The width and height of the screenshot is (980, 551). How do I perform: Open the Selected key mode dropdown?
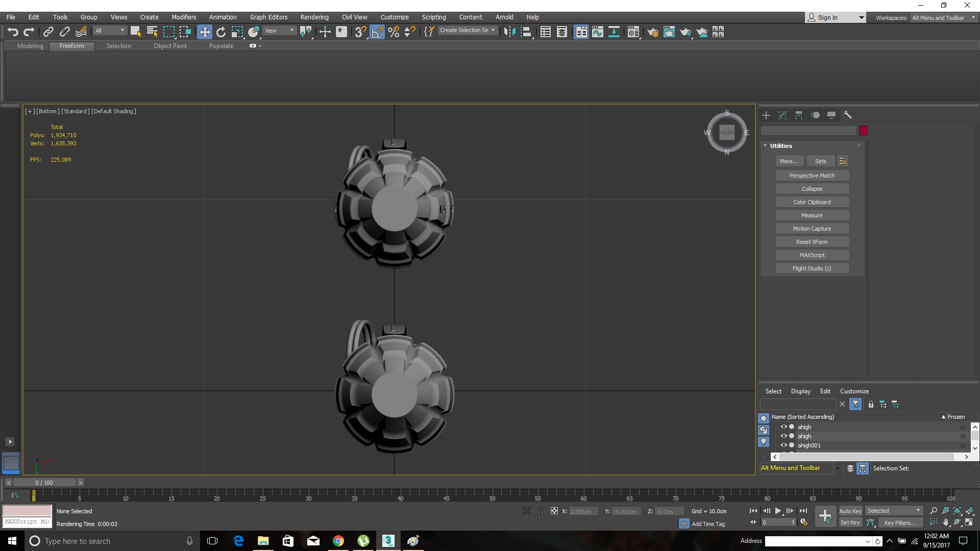pyautogui.click(x=894, y=511)
